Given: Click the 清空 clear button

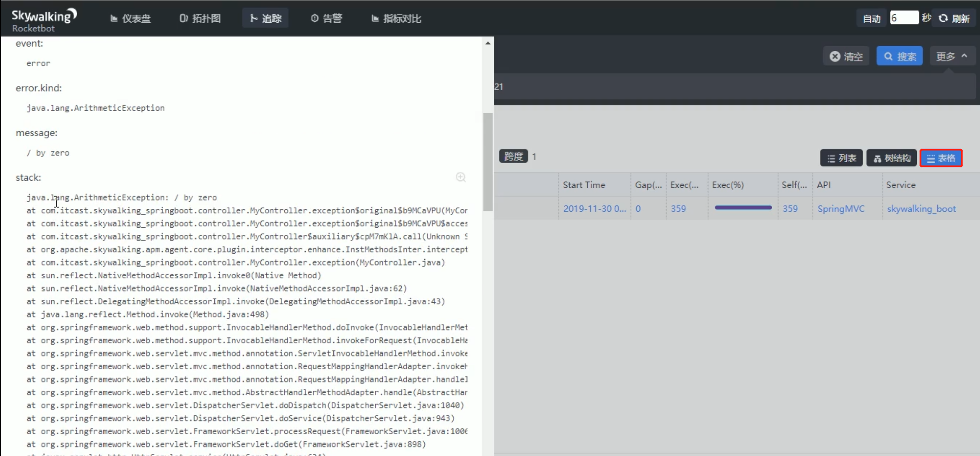Looking at the screenshot, I should click(846, 56).
